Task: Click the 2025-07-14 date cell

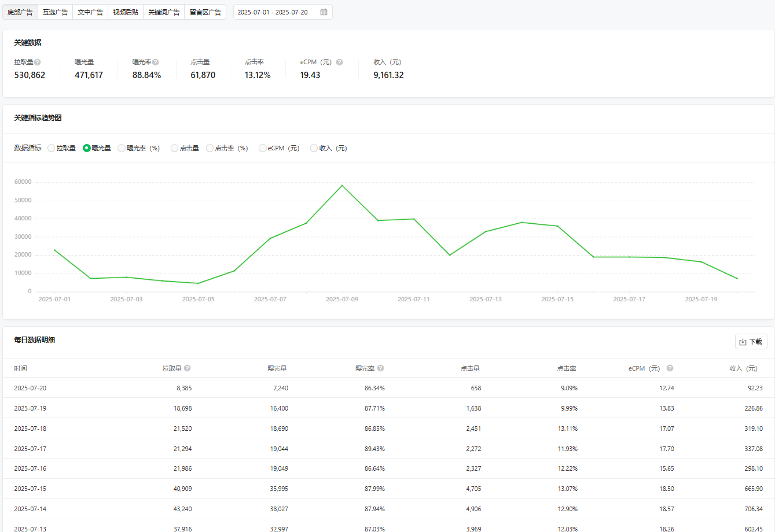Action: pos(30,509)
